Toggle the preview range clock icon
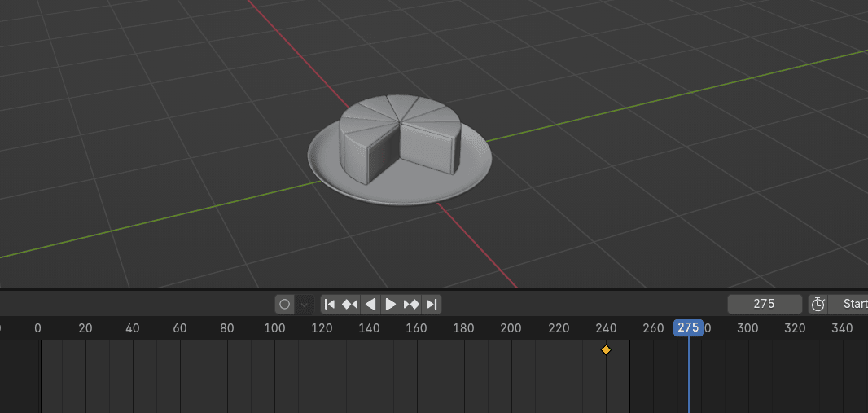Viewport: 868px width, 413px height. point(818,305)
